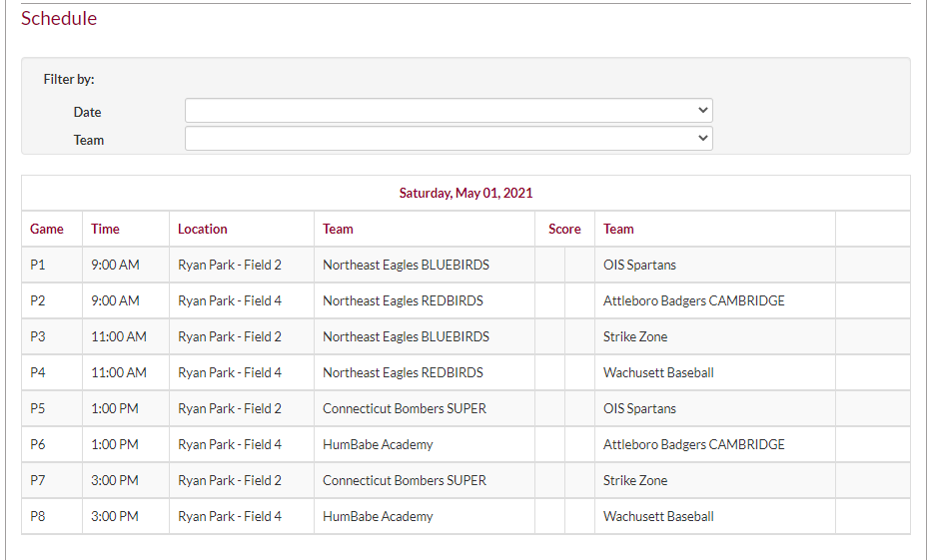Screen dimensions: 927x560
Task: Select Northeast Eagles BLUEBIRDS in game P1
Action: click(x=406, y=265)
